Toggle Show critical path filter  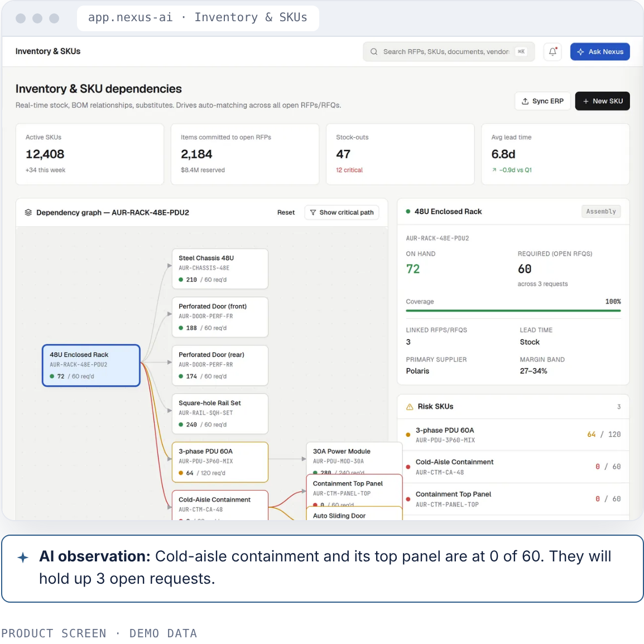point(342,212)
